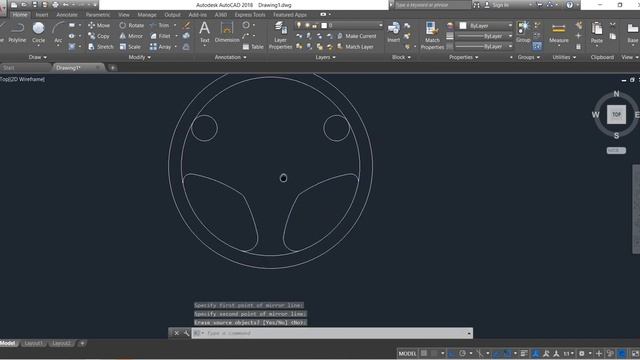640x360 pixels.
Task: Click the Group tool
Action: (x=523, y=32)
